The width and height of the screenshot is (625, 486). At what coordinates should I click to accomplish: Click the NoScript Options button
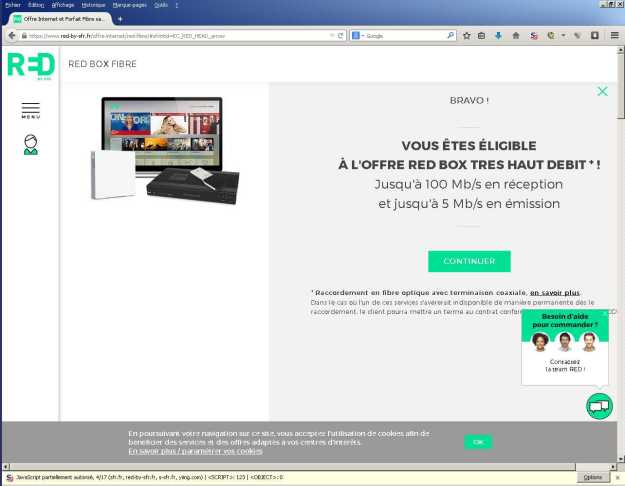[591, 478]
